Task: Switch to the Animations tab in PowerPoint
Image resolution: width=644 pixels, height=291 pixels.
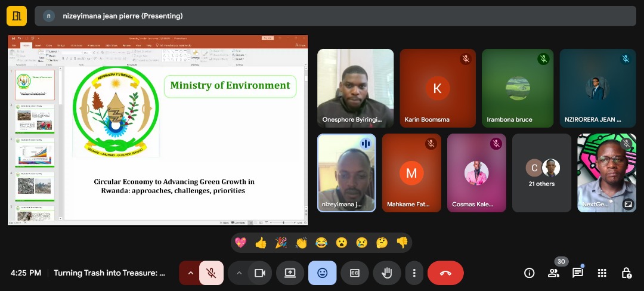Action: (x=94, y=45)
